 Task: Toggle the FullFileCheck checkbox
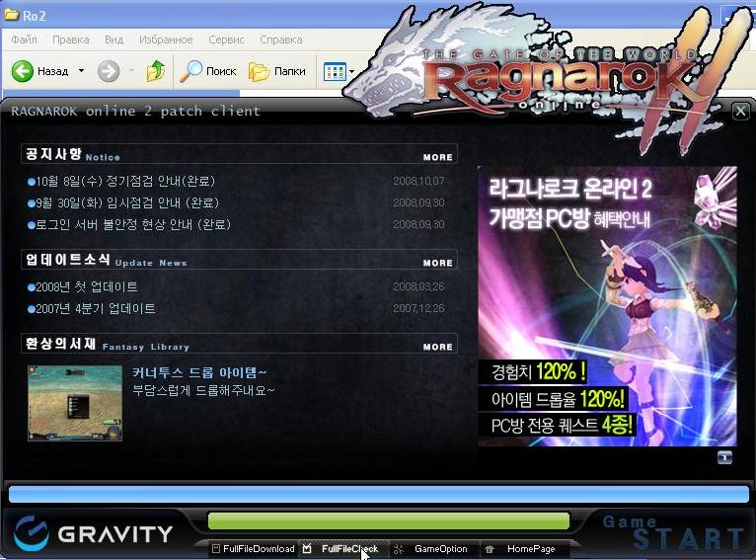click(x=308, y=549)
